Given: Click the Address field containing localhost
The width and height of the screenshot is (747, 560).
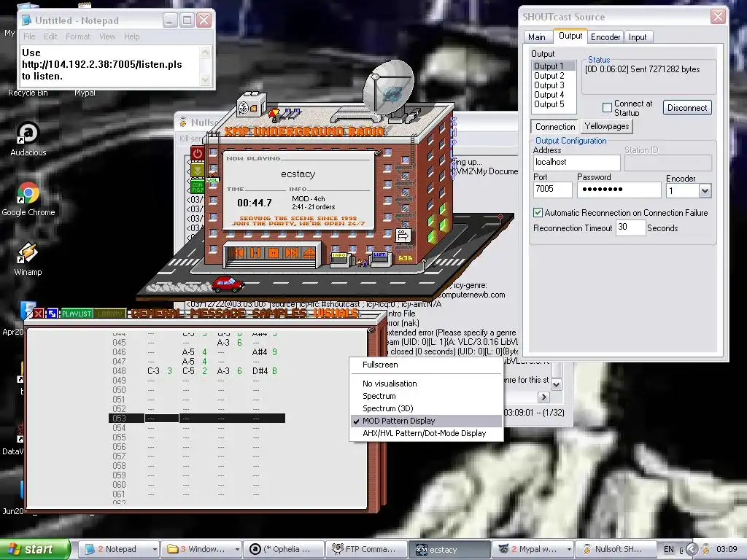Looking at the screenshot, I should click(x=576, y=163).
